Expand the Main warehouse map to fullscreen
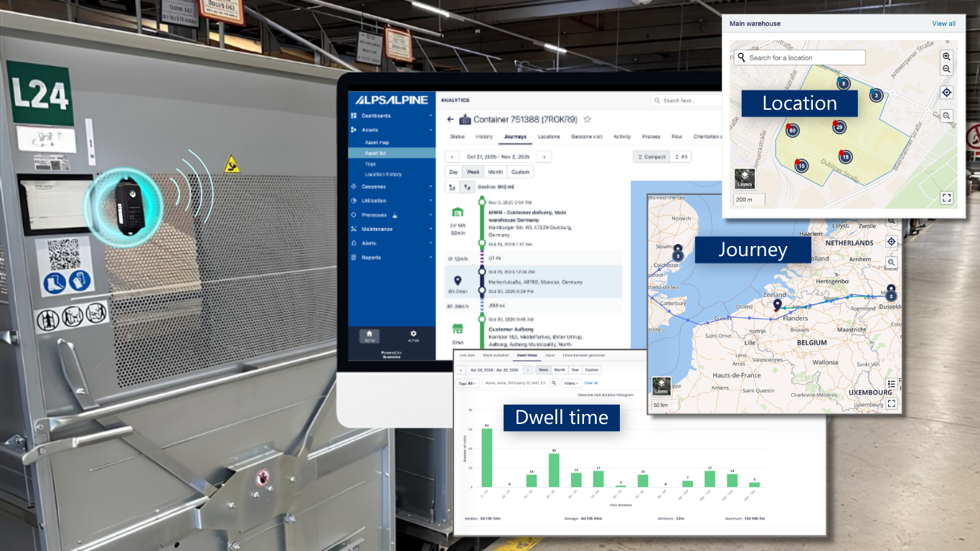The height and width of the screenshot is (551, 980). 946,198
